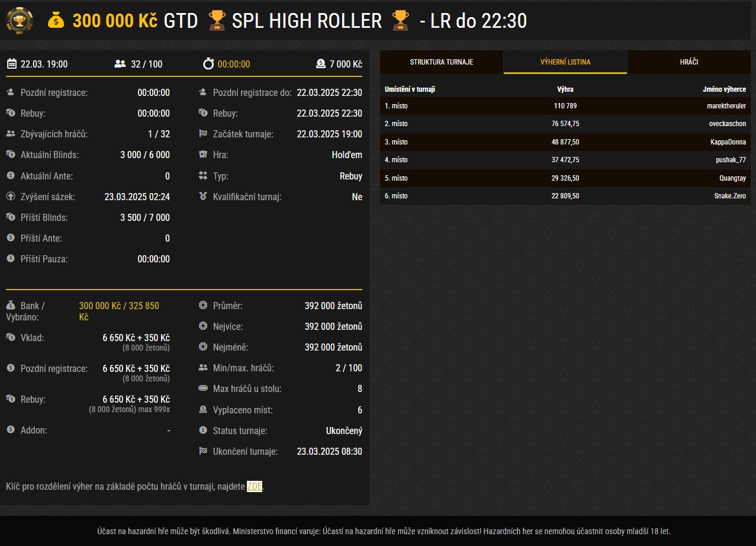Click the stopwatch icon beside 00:00:00
Viewport: 756px width, 546px height.
coord(208,64)
